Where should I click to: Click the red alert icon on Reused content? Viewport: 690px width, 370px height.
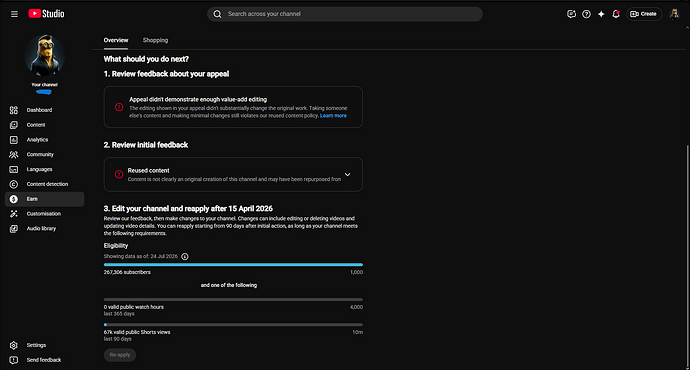pyautogui.click(x=119, y=175)
